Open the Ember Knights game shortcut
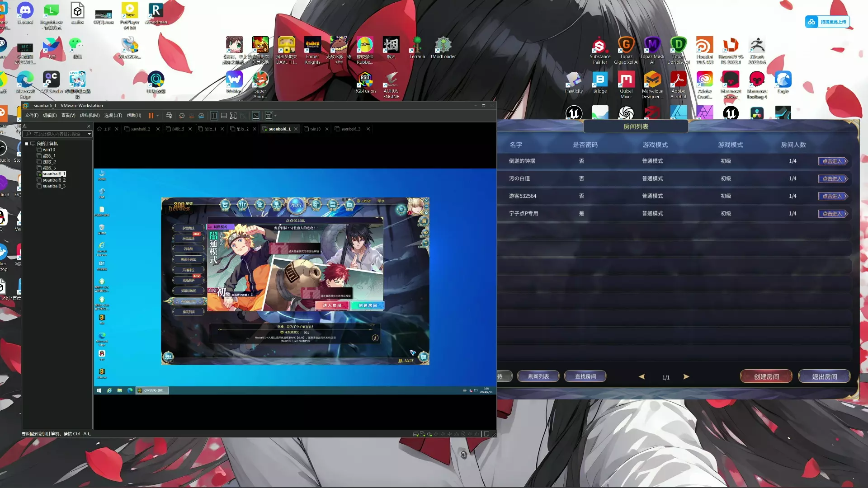The height and width of the screenshot is (488, 868). 312,50
